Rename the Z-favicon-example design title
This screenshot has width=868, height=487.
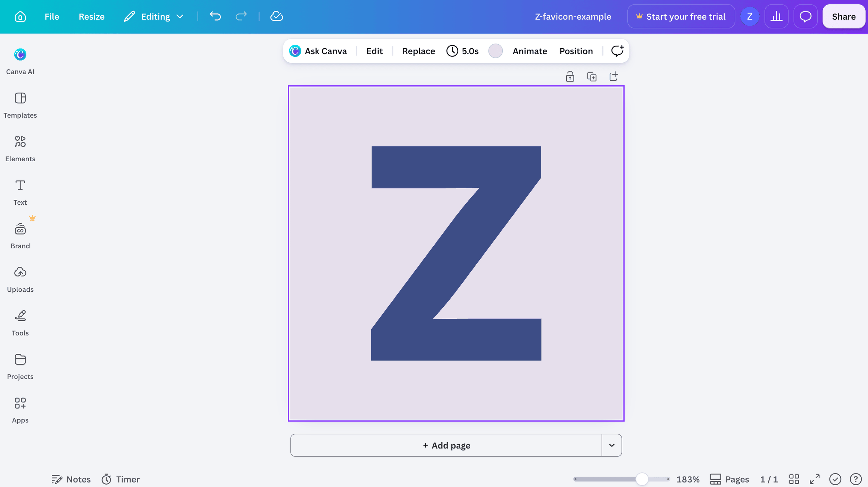tap(573, 16)
